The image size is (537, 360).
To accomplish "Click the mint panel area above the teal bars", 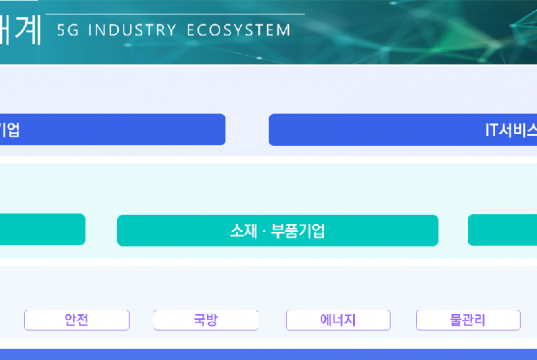I will tap(268, 188).
